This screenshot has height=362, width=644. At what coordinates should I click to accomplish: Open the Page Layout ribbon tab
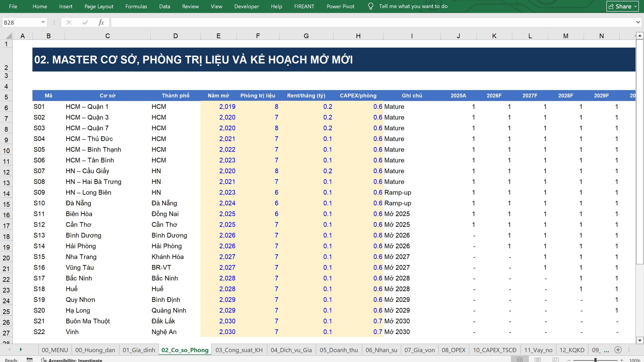[x=99, y=6]
